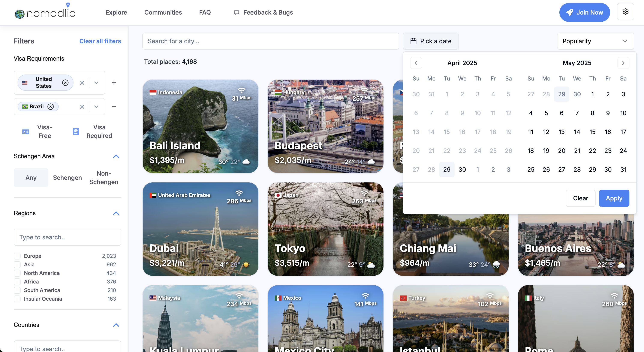Open the settings gear in header

(625, 12)
